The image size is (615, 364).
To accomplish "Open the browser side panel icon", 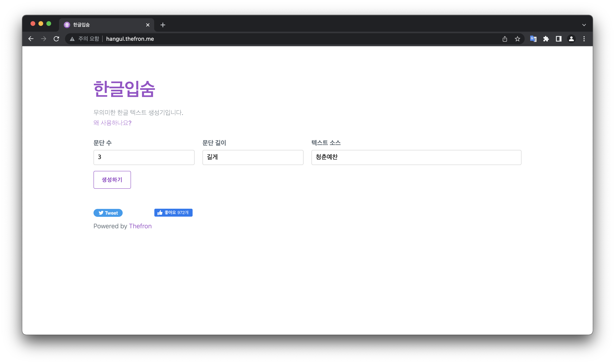I will 558,39.
